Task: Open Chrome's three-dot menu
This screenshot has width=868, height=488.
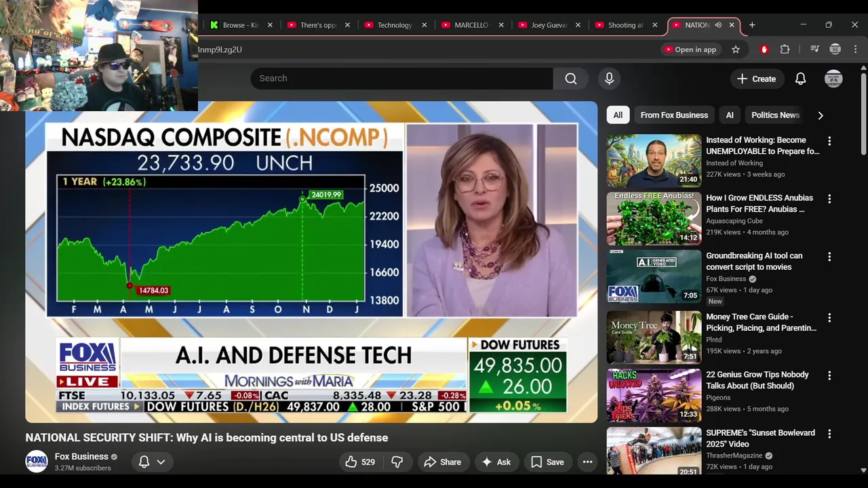Action: pyautogui.click(x=855, y=49)
